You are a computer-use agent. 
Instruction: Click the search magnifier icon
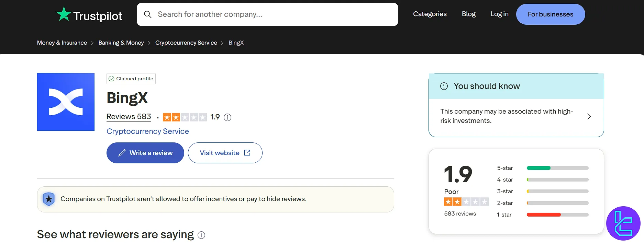coord(148,14)
